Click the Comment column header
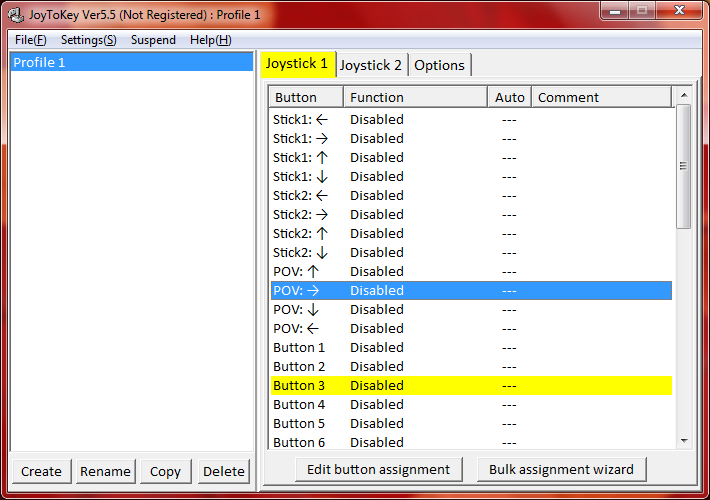710x500 pixels. pyautogui.click(x=601, y=97)
